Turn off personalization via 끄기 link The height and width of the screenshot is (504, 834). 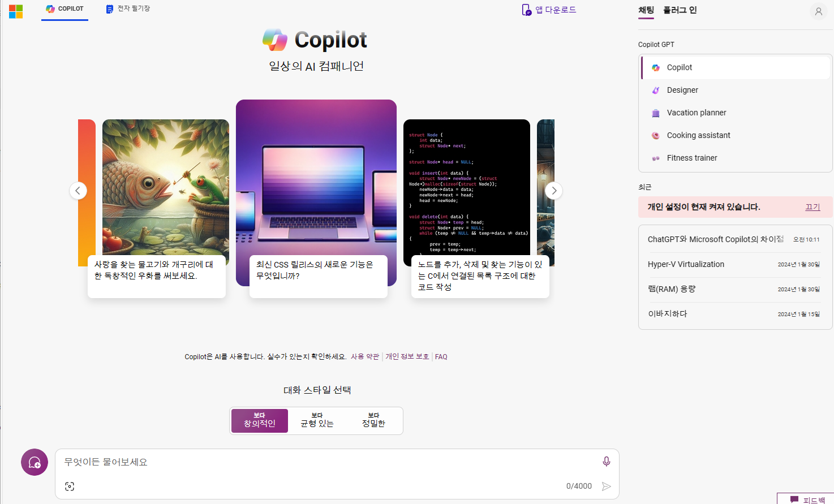812,207
